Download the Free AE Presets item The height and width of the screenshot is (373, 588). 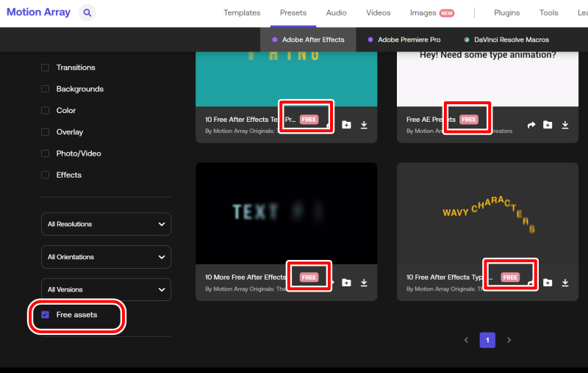coord(565,125)
